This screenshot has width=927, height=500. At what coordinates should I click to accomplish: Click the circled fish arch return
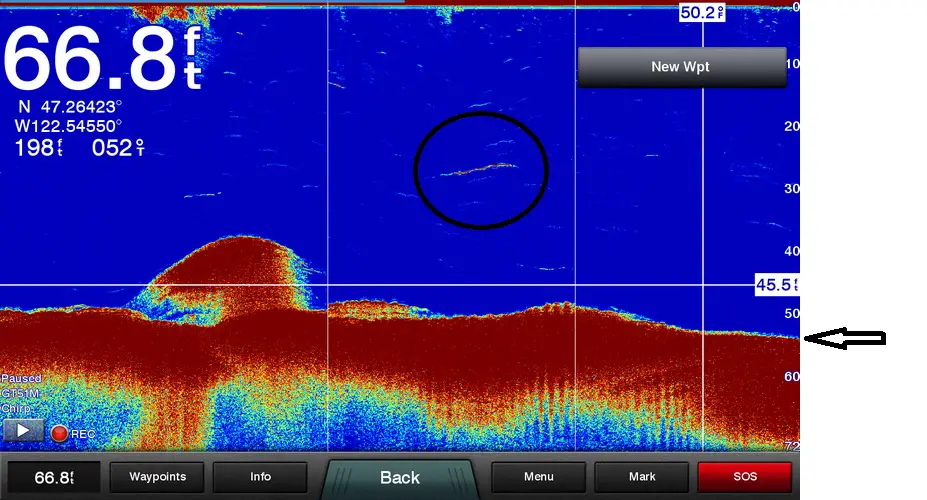[x=480, y=169]
